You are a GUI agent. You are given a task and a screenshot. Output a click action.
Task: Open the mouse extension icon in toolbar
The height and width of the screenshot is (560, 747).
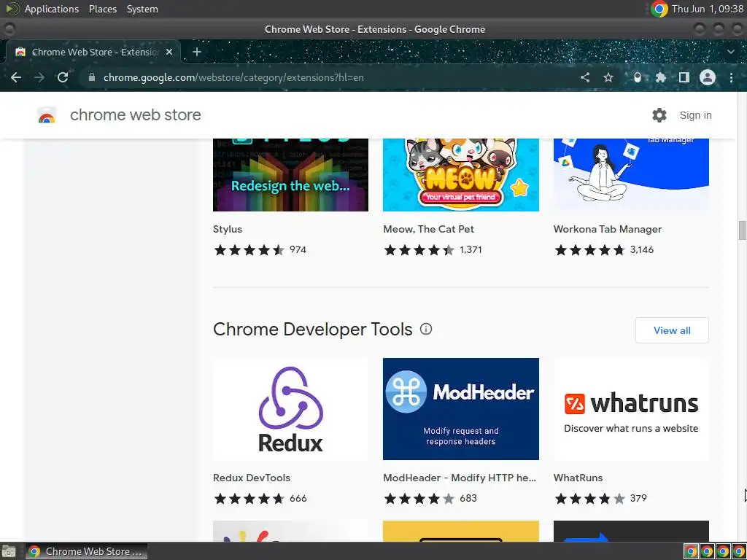click(x=638, y=77)
